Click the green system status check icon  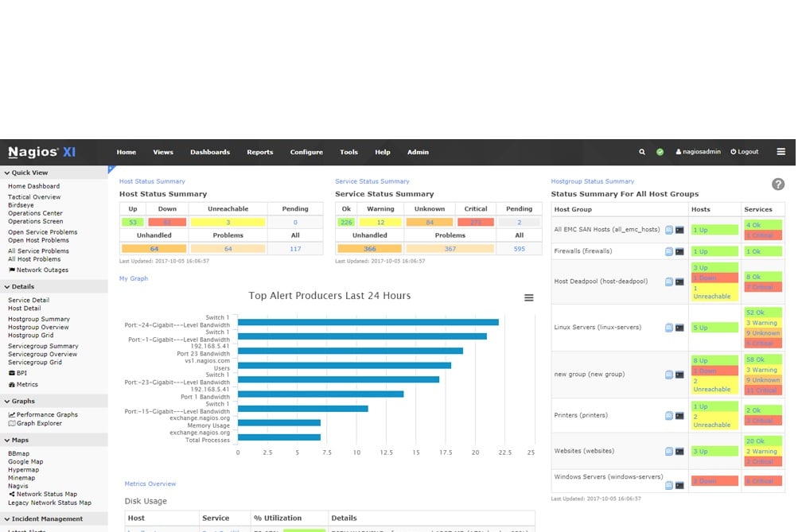[660, 152]
